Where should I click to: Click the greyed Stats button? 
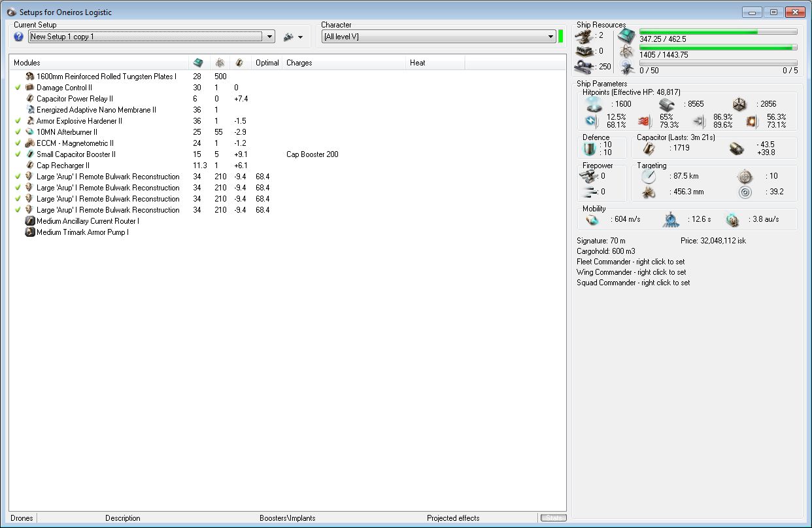553,518
